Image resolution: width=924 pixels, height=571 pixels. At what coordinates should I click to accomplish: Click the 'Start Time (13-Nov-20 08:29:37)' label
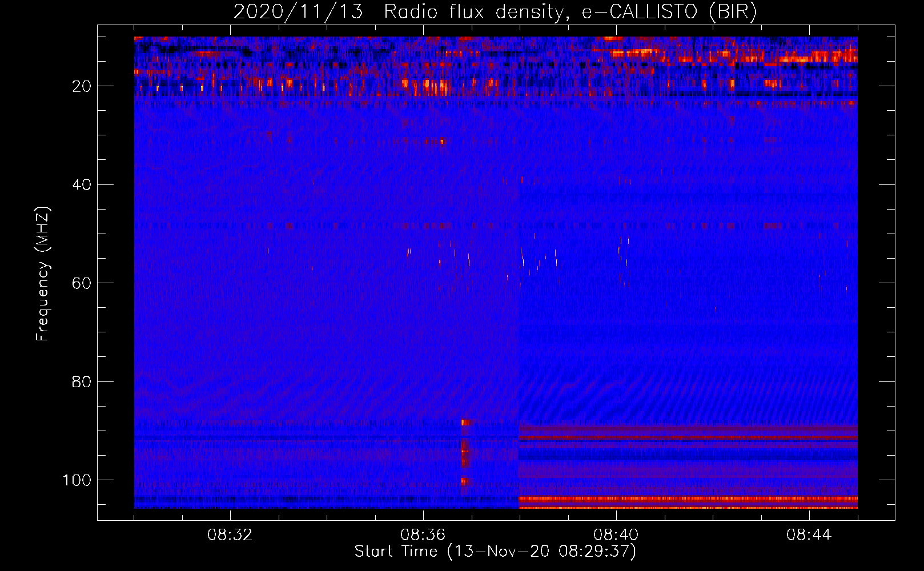click(x=495, y=552)
